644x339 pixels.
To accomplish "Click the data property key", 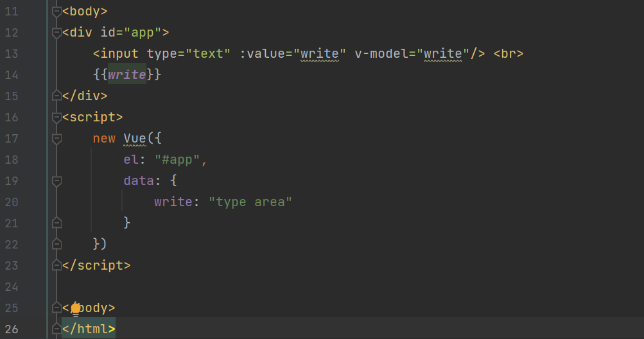I will 139,181.
